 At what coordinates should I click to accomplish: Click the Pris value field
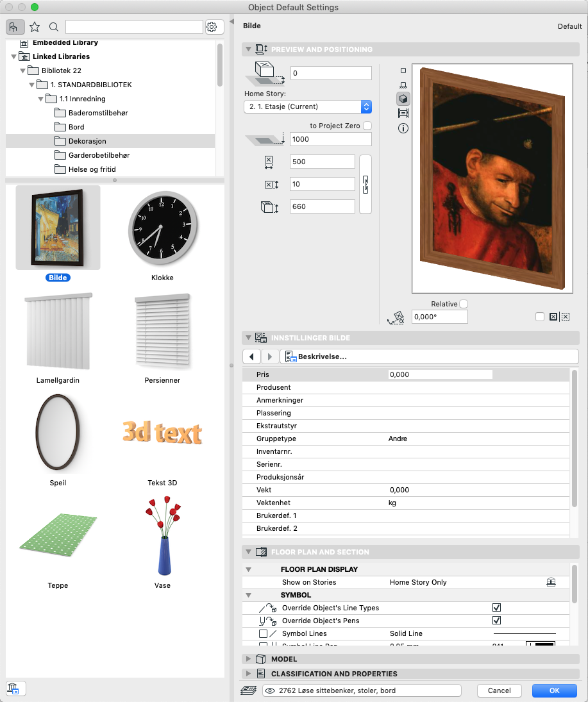pyautogui.click(x=441, y=375)
